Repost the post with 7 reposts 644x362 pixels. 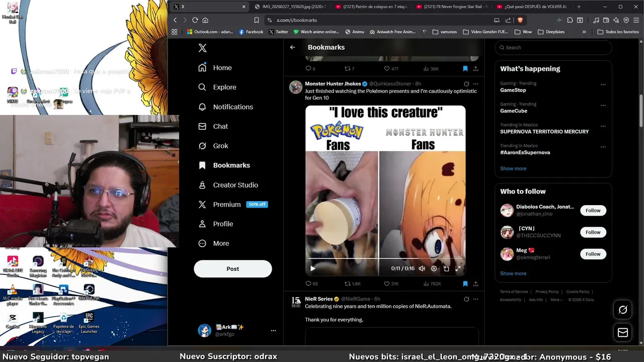coord(349,68)
